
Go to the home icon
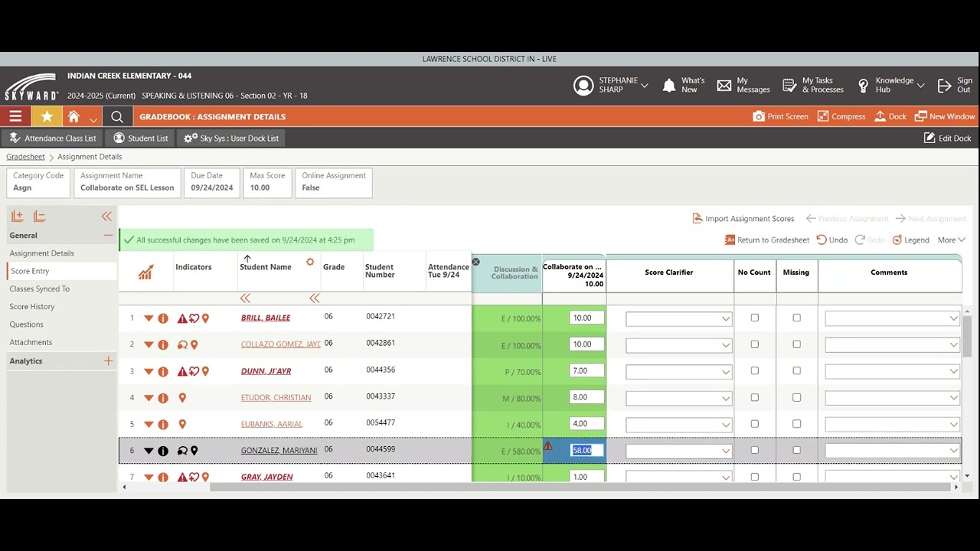click(x=73, y=116)
